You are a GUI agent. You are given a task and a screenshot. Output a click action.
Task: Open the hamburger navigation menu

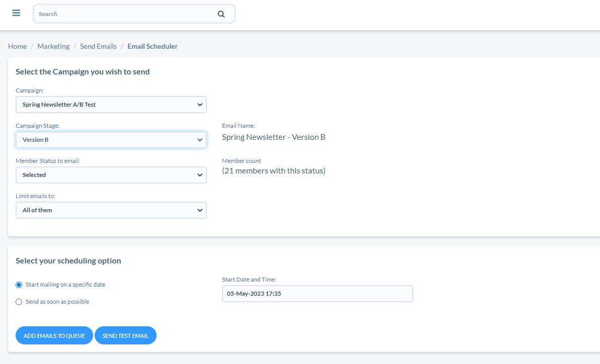coord(16,13)
